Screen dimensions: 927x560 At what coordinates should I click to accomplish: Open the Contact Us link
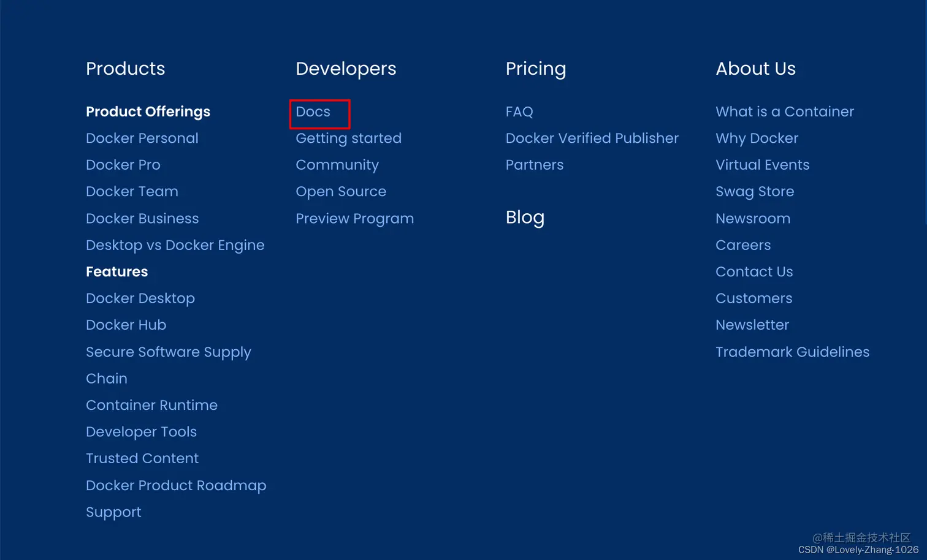(x=754, y=271)
